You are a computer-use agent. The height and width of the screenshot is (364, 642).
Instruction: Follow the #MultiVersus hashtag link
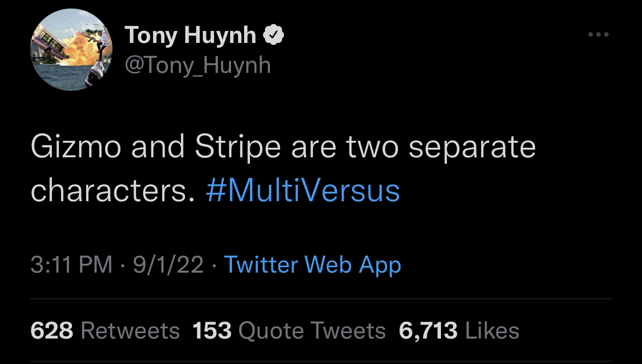tap(302, 191)
